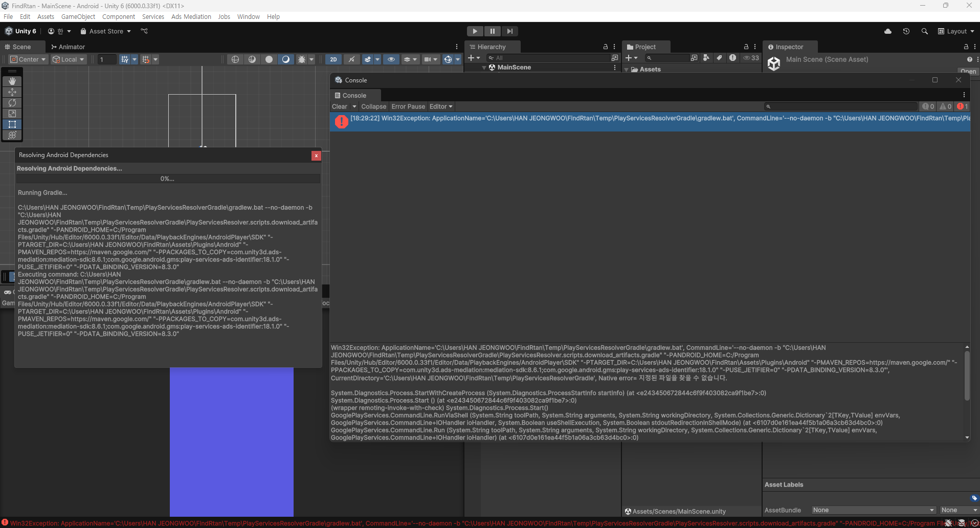
Task: Select the Rect tool
Action: click(x=12, y=124)
